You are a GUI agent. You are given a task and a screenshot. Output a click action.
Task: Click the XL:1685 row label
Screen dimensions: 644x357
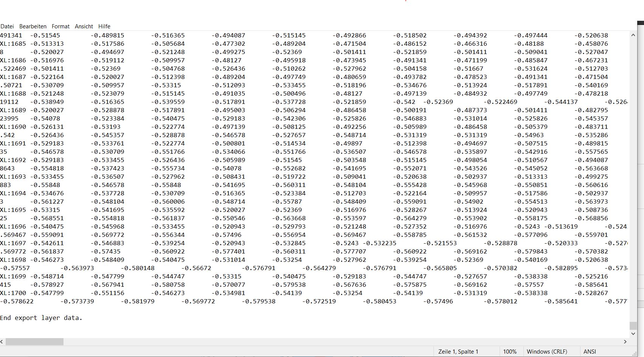13,44
